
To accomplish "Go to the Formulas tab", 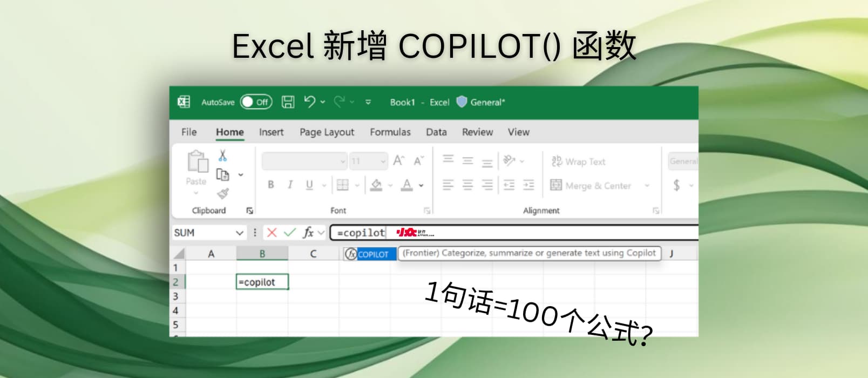I will pos(390,132).
